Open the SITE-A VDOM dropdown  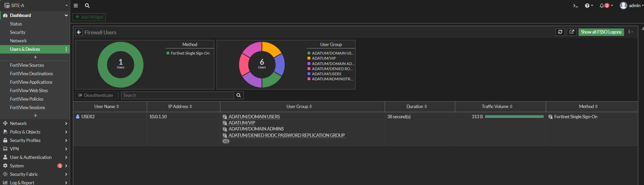click(36, 5)
